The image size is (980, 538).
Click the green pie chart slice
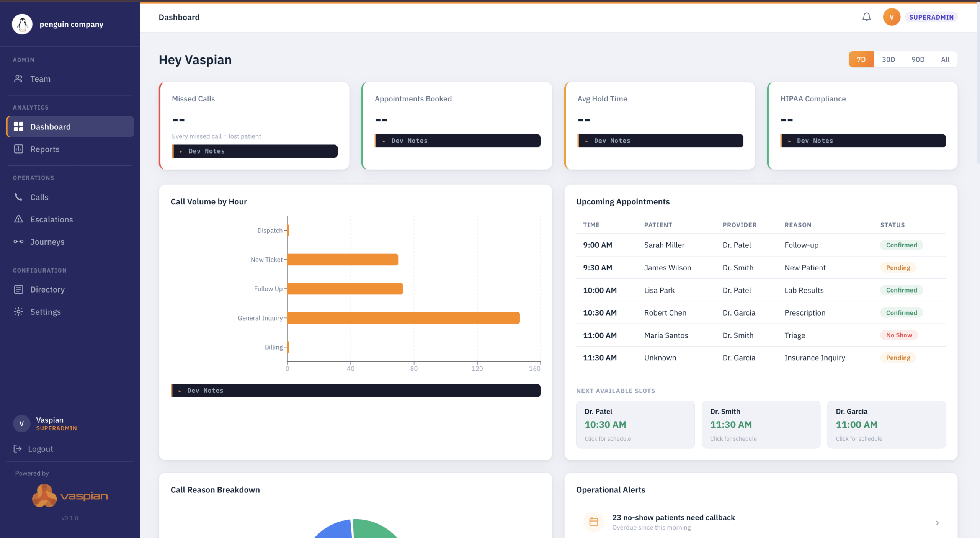[373, 529]
